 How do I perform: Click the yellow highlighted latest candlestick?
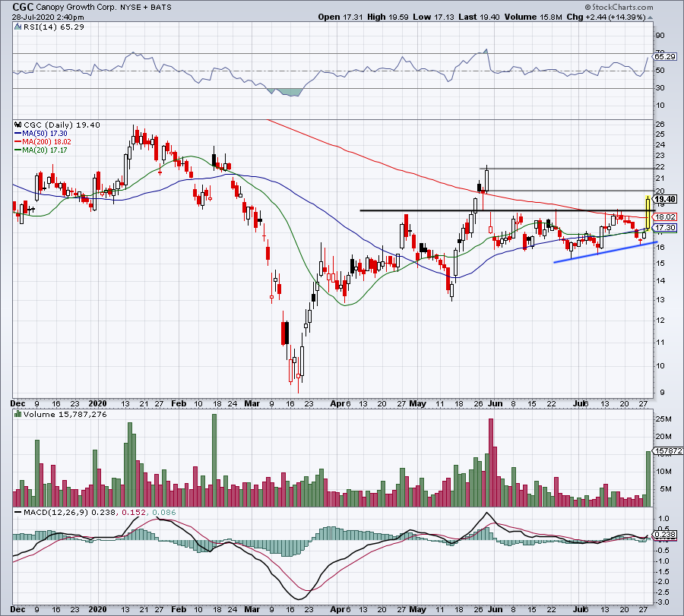click(648, 213)
